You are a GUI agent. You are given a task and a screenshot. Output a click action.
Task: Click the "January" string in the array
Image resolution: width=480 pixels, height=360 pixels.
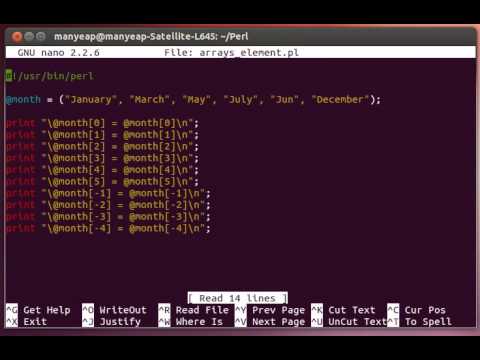point(91,100)
